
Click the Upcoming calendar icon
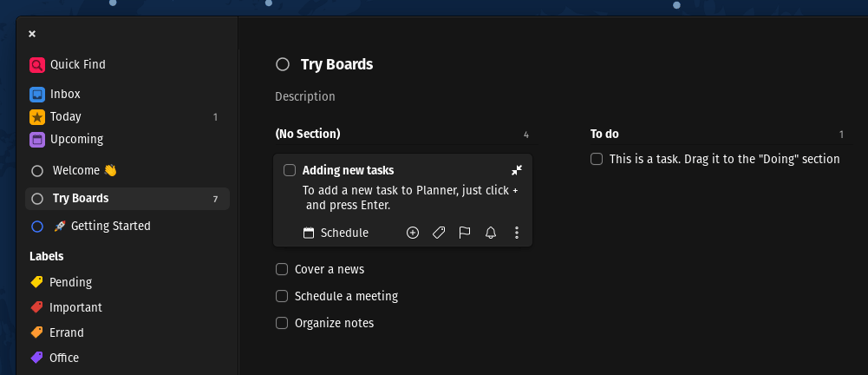(36, 139)
